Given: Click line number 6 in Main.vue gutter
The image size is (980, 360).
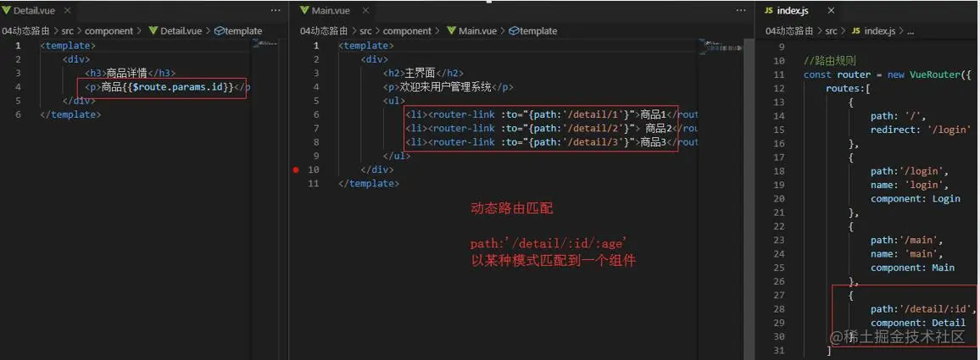Looking at the screenshot, I should pyautogui.click(x=315, y=114).
